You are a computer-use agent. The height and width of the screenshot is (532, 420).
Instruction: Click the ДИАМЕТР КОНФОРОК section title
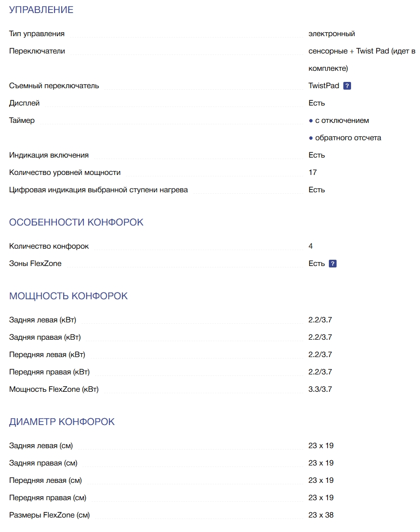[62, 422]
